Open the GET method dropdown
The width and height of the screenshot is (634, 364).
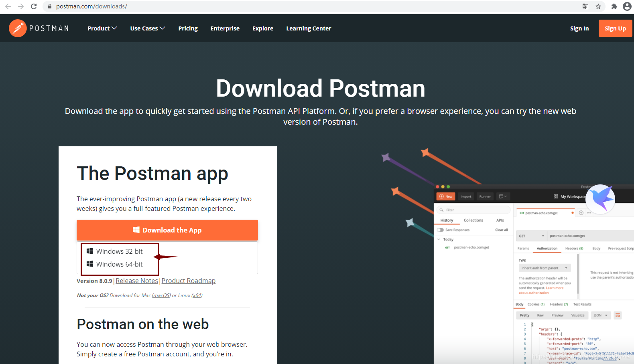coord(531,236)
